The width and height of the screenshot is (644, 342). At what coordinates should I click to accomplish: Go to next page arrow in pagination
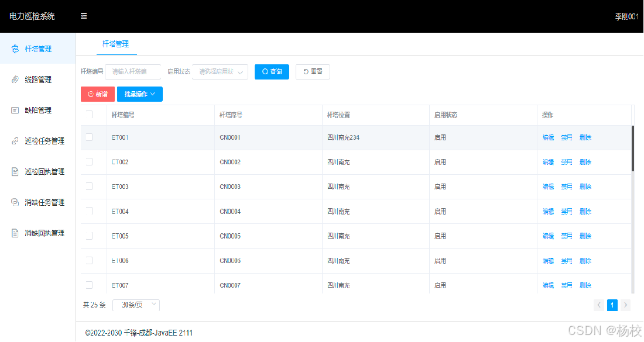coord(625,305)
